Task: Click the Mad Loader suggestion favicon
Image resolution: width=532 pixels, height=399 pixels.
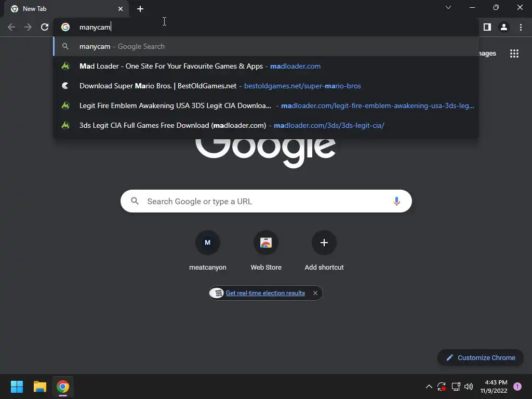Action: [x=65, y=66]
